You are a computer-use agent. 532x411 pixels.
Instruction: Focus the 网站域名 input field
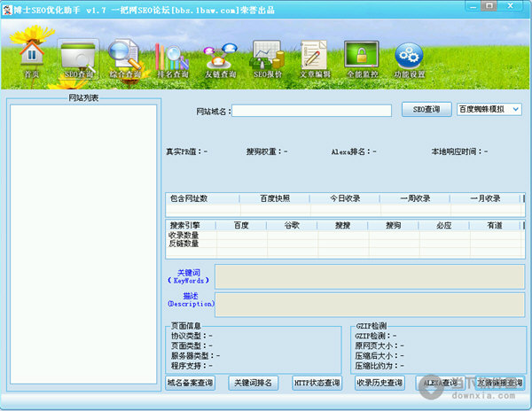311,111
